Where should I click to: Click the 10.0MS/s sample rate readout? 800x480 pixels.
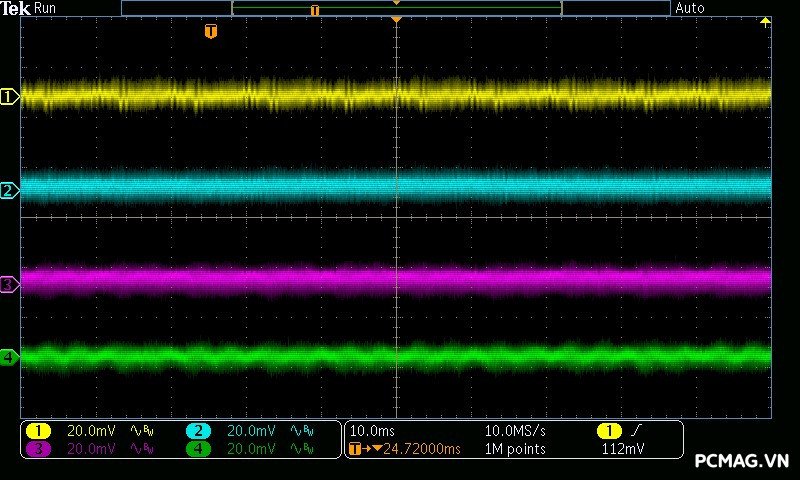click(x=516, y=431)
